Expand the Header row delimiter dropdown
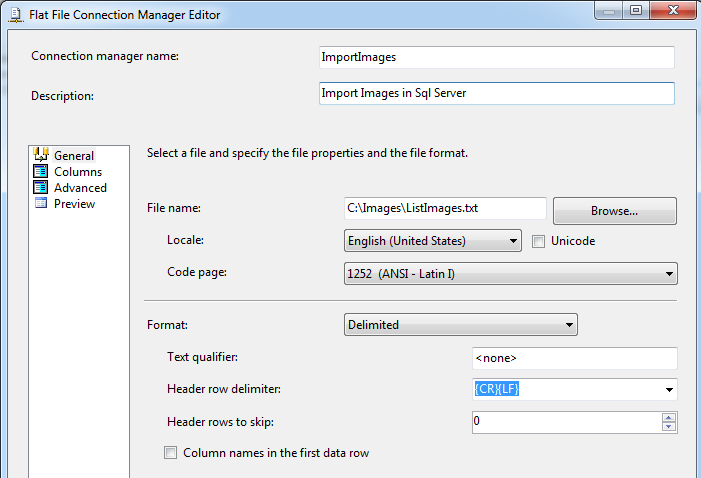Image resolution: width=701 pixels, height=478 pixels. pyautogui.click(x=668, y=389)
